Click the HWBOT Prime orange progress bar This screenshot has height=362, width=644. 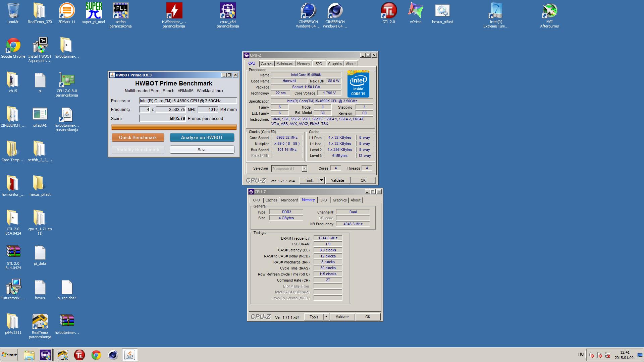tap(174, 127)
